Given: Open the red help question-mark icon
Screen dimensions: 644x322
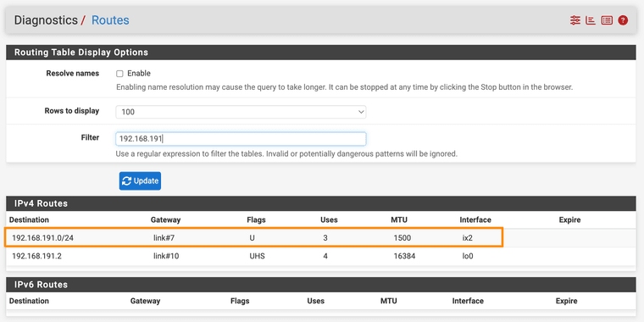Looking at the screenshot, I should coord(623,20).
